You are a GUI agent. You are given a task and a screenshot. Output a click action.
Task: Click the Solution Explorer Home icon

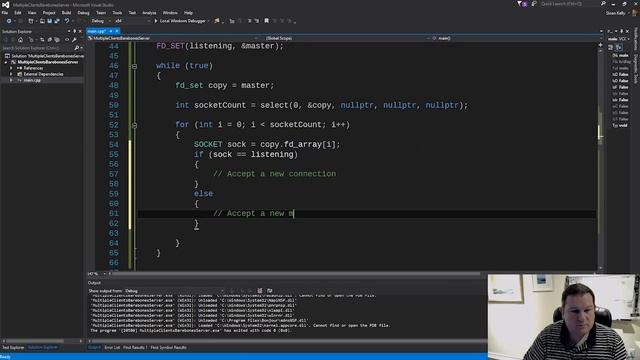pos(20,40)
